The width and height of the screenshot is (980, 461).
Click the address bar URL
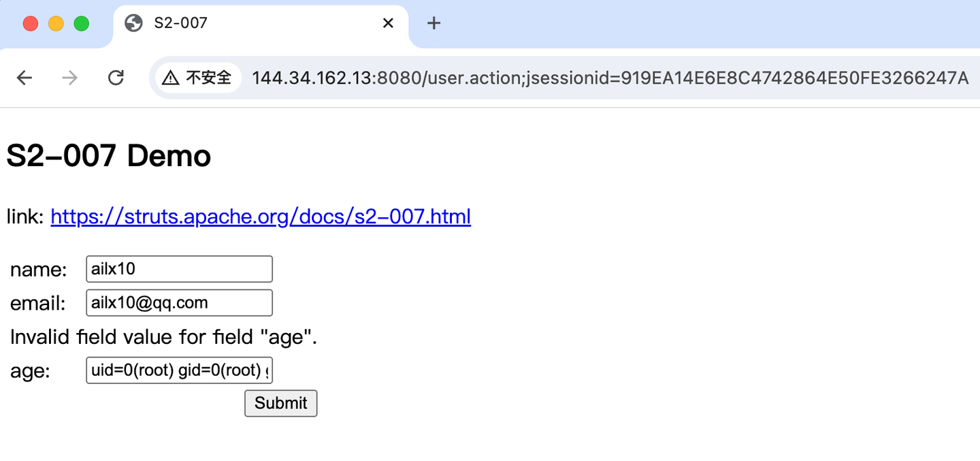tap(610, 78)
